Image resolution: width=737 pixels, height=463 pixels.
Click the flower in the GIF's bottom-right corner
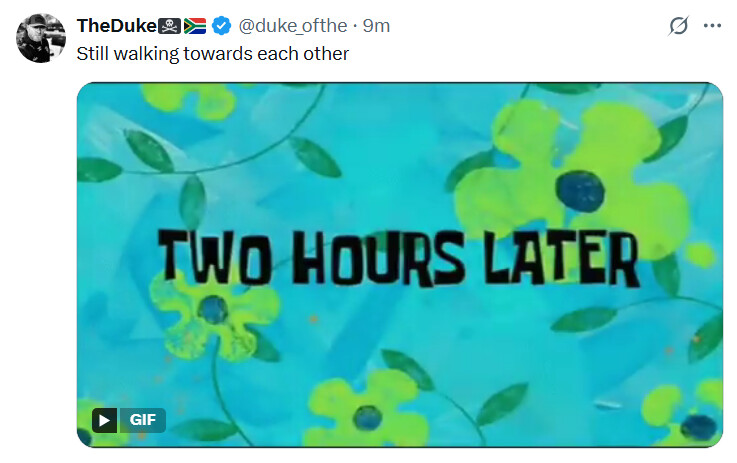point(685,415)
